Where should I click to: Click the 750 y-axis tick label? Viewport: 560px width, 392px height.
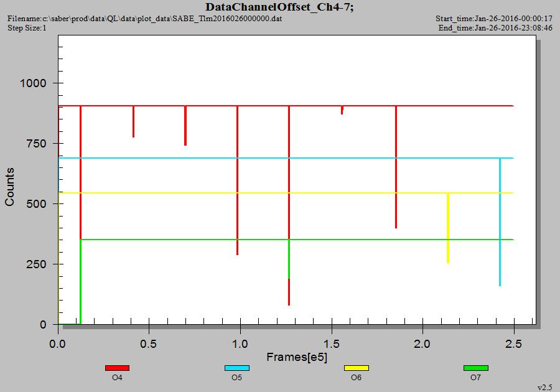click(37, 144)
